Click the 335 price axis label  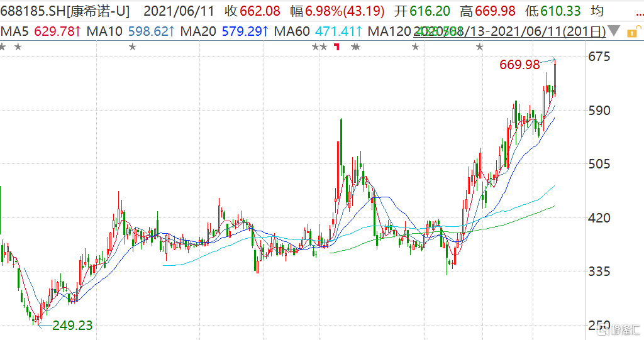click(x=599, y=271)
